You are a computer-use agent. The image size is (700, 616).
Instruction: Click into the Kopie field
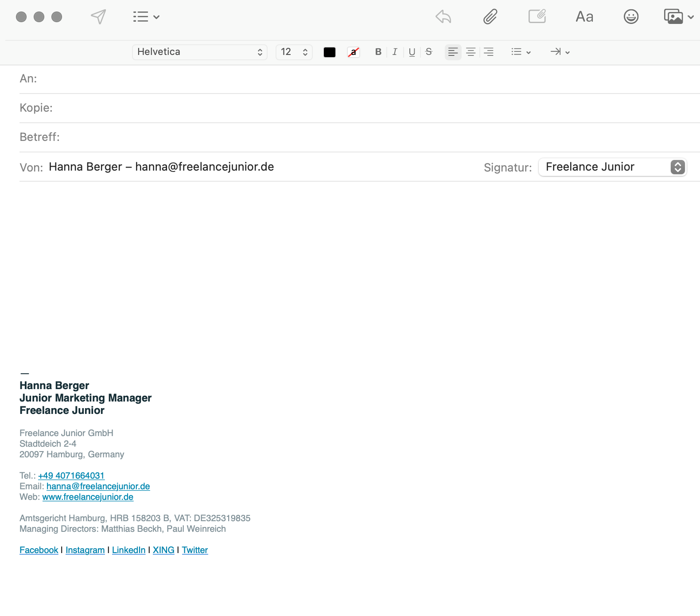[360, 108]
